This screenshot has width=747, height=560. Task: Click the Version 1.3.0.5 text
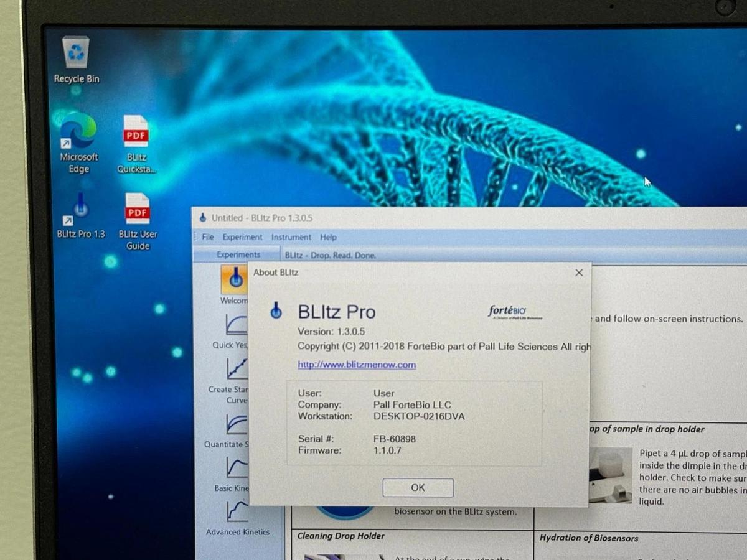tap(331, 332)
